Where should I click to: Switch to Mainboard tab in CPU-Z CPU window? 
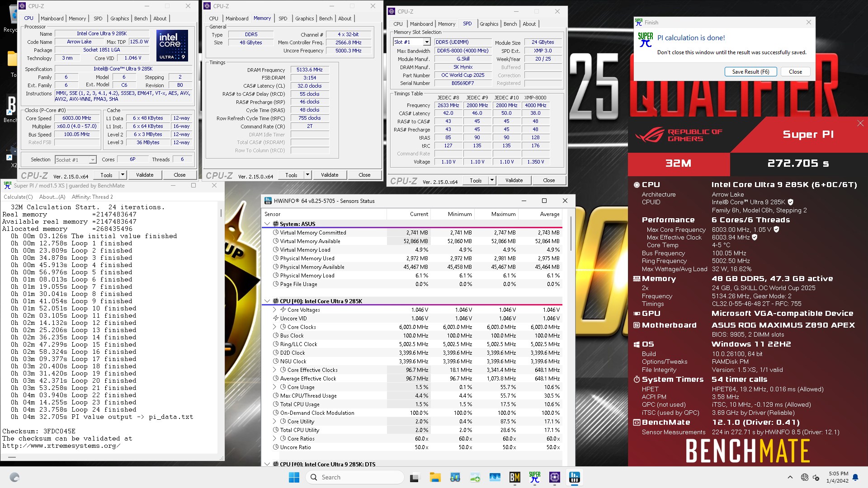(x=52, y=19)
